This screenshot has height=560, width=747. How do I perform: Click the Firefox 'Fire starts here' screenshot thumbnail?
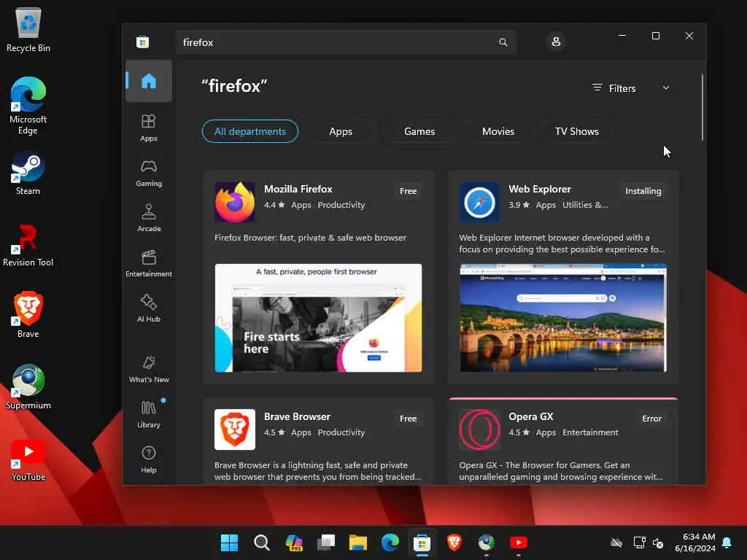(x=318, y=318)
